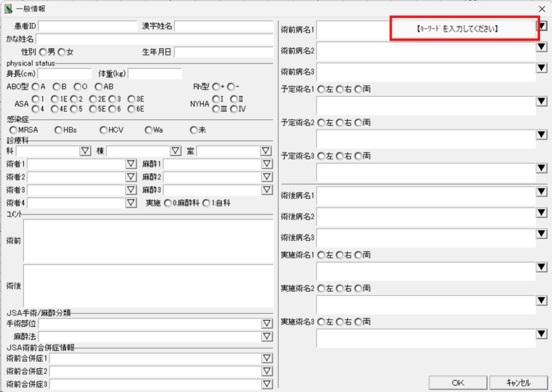
Task: Select the 男 gender radio button
Action: (43, 52)
